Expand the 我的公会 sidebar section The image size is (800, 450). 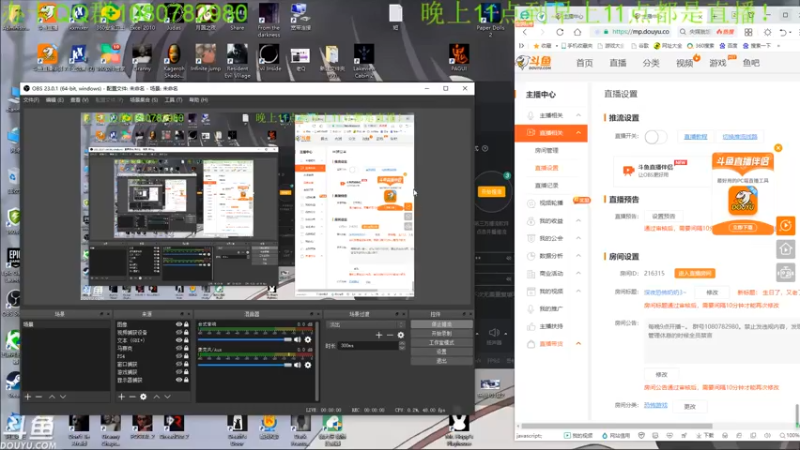[x=578, y=238]
